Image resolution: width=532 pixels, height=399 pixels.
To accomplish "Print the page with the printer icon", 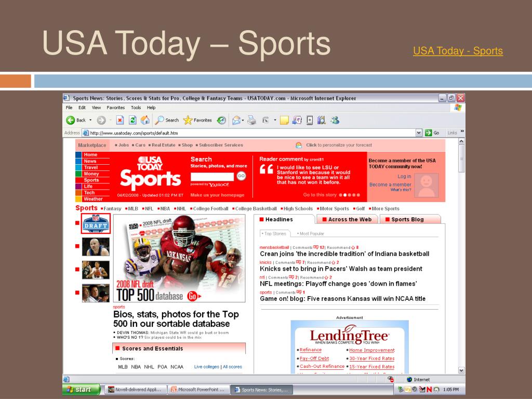I will click(251, 120).
